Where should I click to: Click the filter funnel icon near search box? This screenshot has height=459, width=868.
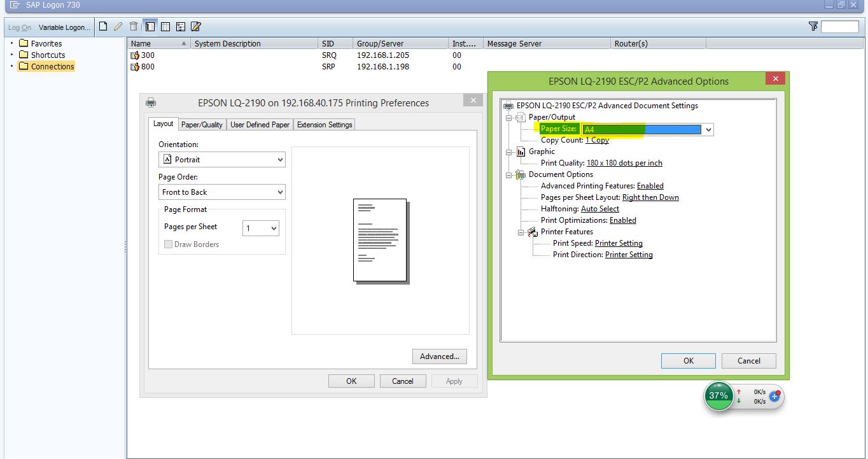(x=813, y=26)
